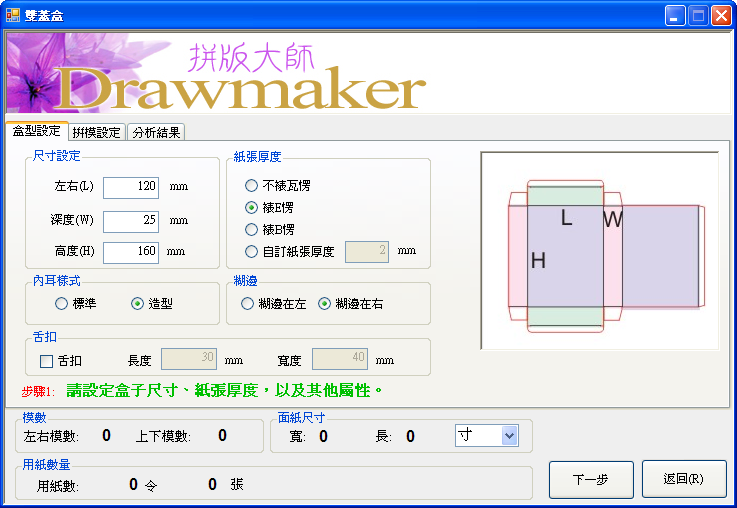Image resolution: width=737 pixels, height=508 pixels.
Task: Minimize the 雙蓋盒 window
Action: coord(675,16)
